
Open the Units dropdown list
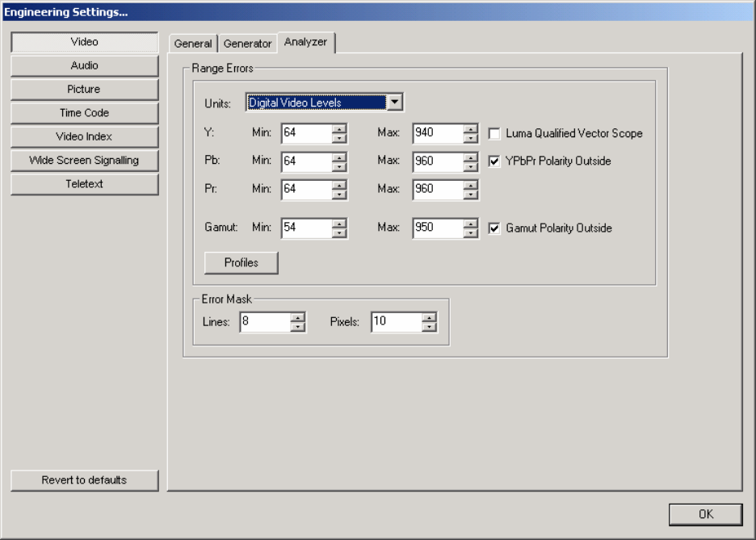tap(394, 103)
